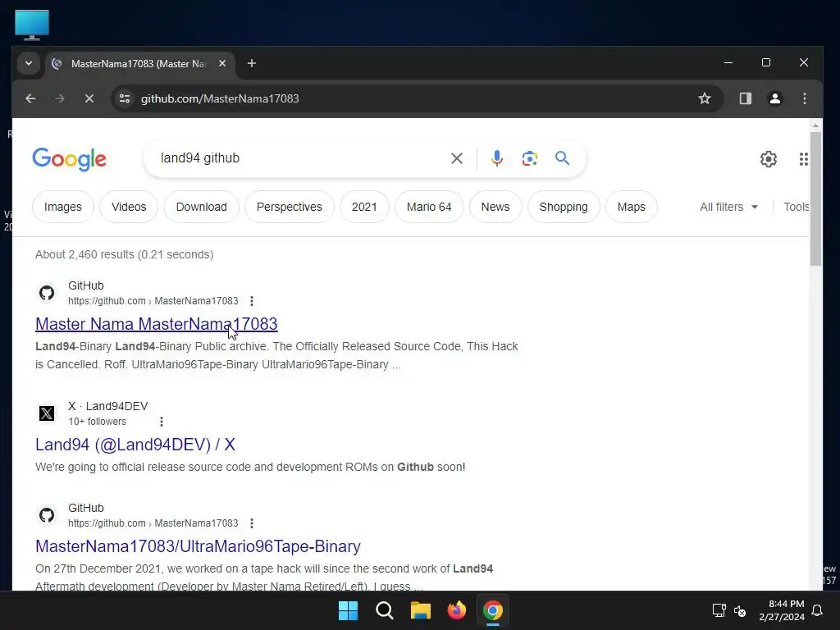Image resolution: width=840 pixels, height=630 pixels.
Task: Open Google quick settings gear
Action: pos(768,159)
